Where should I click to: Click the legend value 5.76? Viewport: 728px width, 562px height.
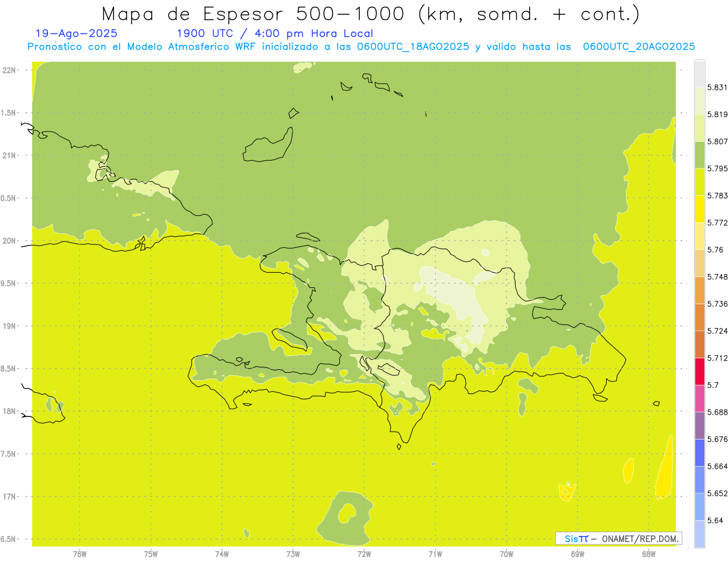pos(715,250)
